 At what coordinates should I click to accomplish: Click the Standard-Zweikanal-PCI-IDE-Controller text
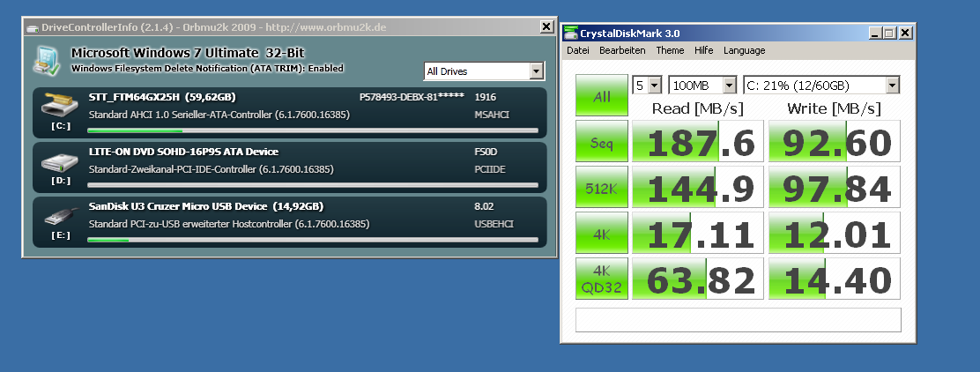pyautogui.click(x=212, y=169)
